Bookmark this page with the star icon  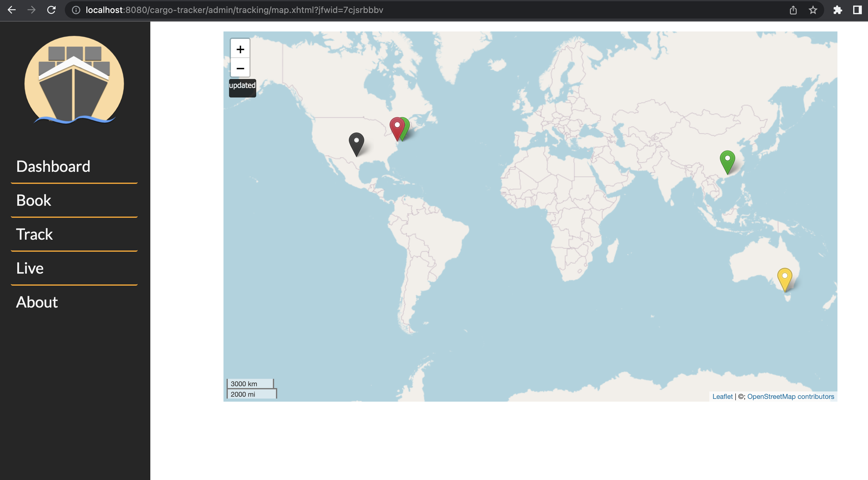813,10
